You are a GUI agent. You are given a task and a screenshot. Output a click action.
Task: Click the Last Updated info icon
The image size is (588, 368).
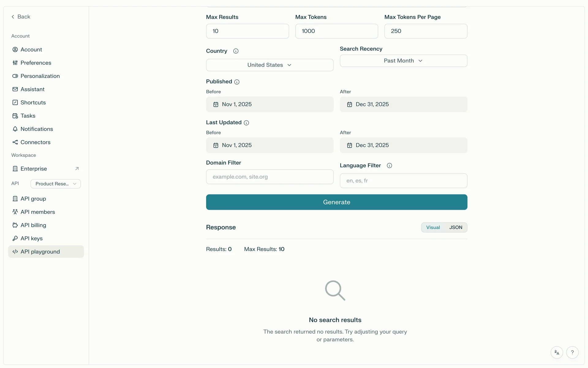coord(246,123)
